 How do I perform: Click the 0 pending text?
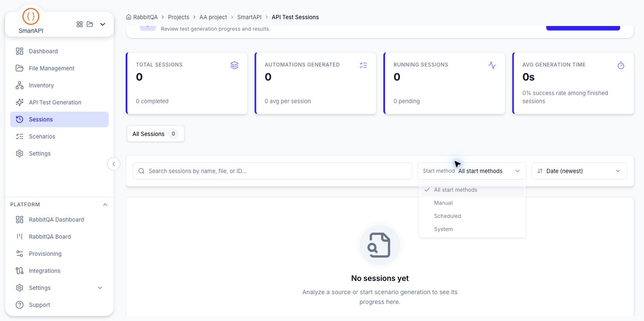click(x=407, y=101)
